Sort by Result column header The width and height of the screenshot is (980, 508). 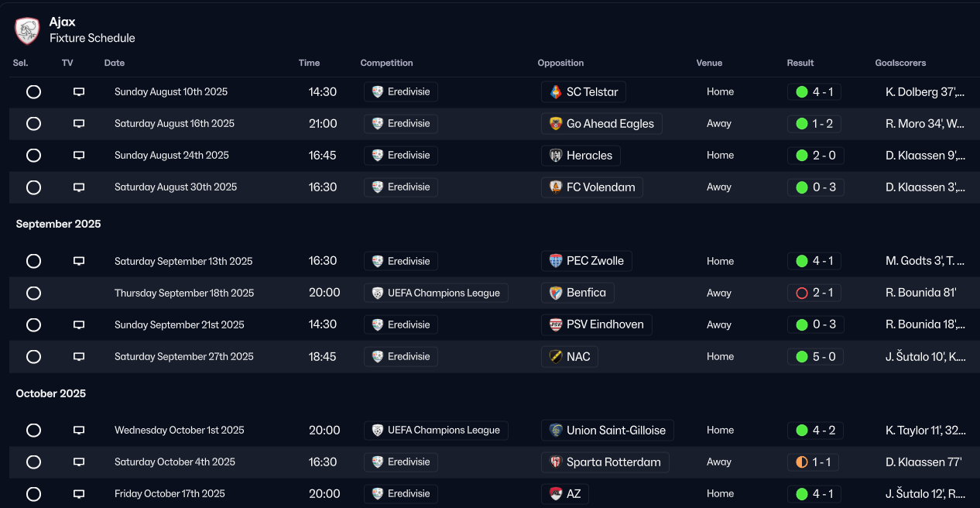click(800, 63)
